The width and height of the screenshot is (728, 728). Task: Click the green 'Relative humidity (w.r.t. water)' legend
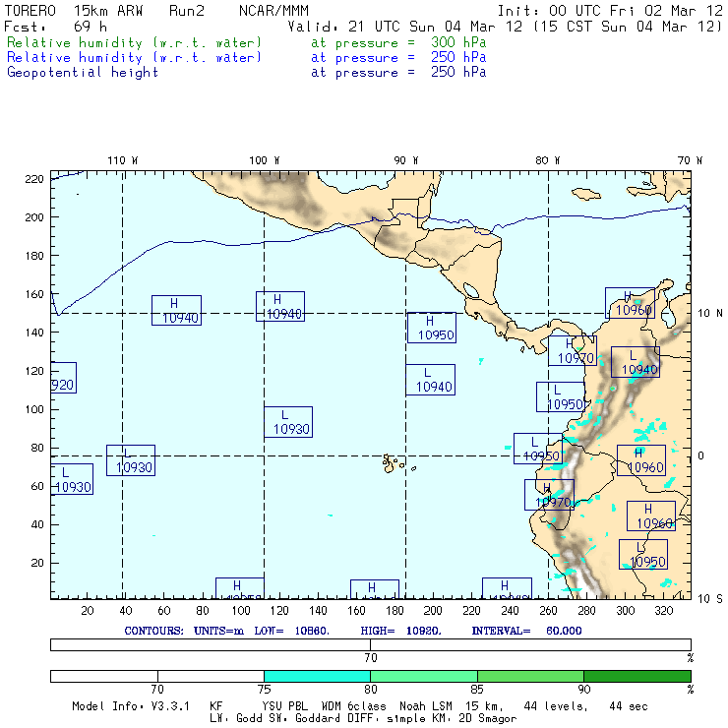134,42
